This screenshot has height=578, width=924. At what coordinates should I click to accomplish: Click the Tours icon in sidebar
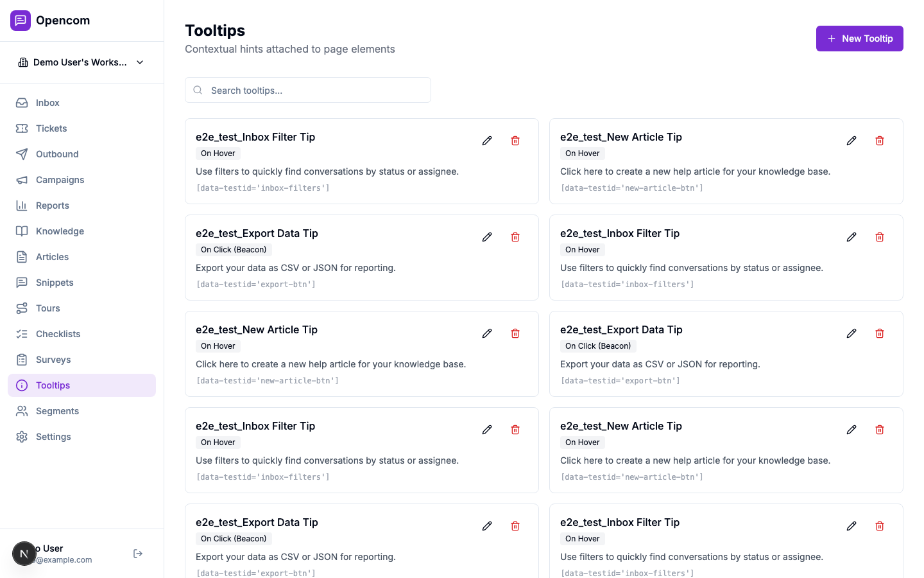click(x=21, y=308)
